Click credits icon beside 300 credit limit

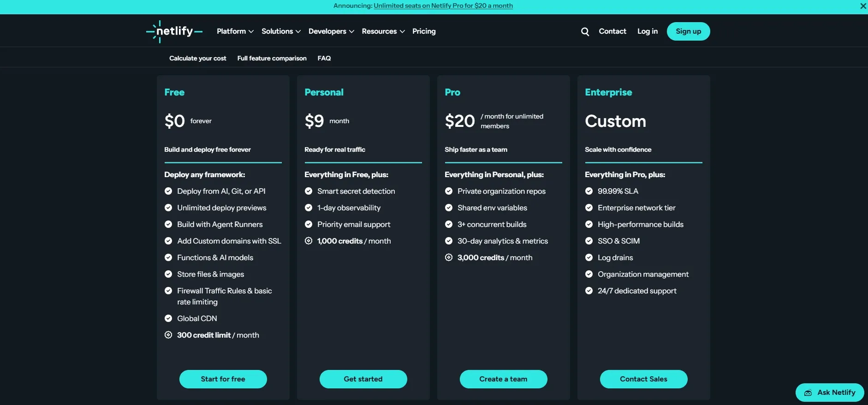[168, 335]
